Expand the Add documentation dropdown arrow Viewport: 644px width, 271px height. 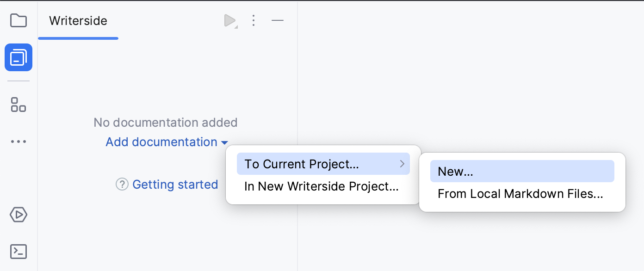click(x=224, y=142)
